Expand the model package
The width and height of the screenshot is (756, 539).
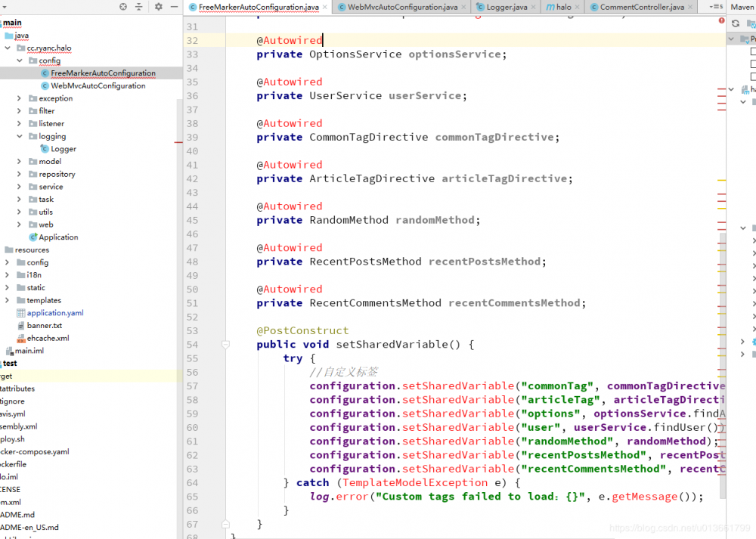20,162
